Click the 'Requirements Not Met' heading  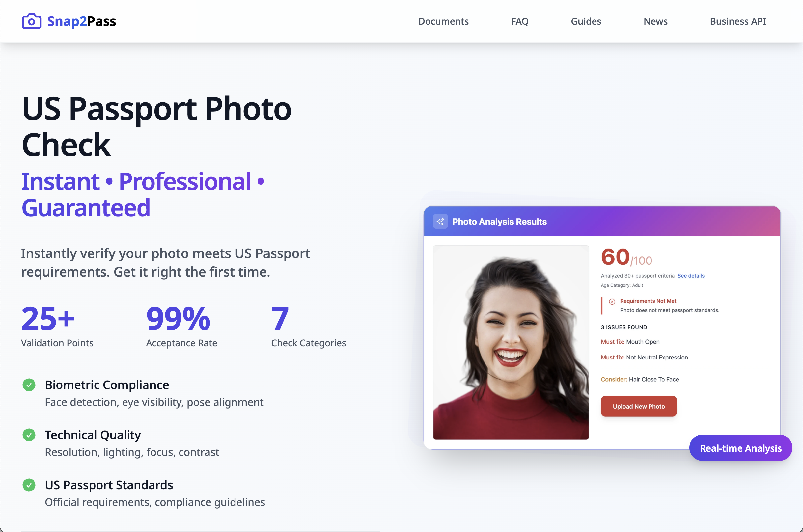pyautogui.click(x=648, y=301)
